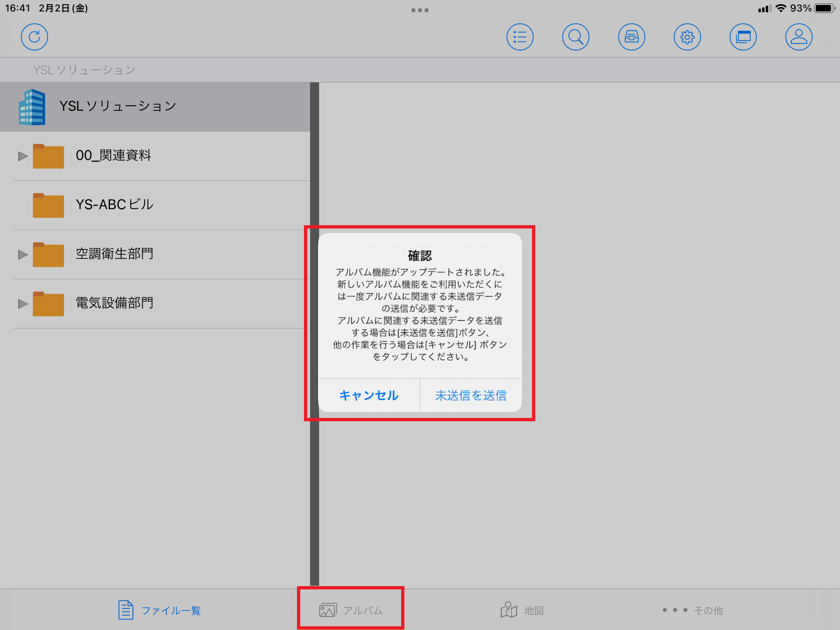The image size is (840, 630).
Task: Expand the 電気設備部門 folder triangle
Action: [x=23, y=304]
